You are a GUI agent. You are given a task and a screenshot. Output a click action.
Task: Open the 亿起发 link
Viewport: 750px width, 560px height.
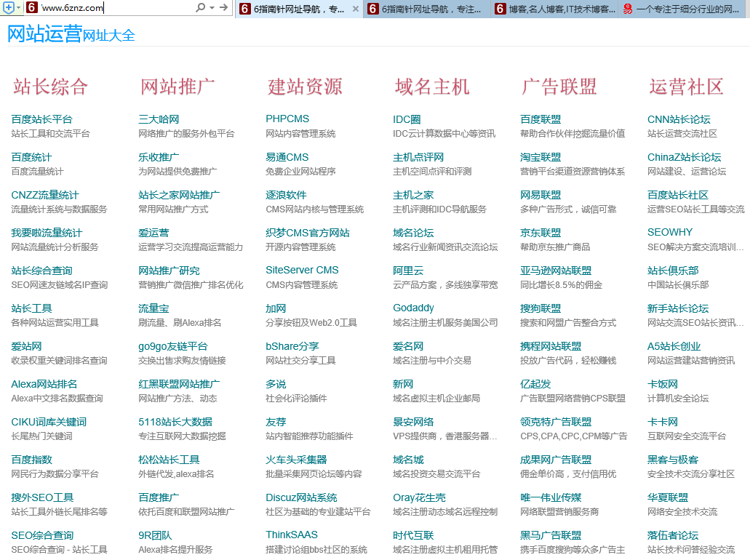coord(535,383)
